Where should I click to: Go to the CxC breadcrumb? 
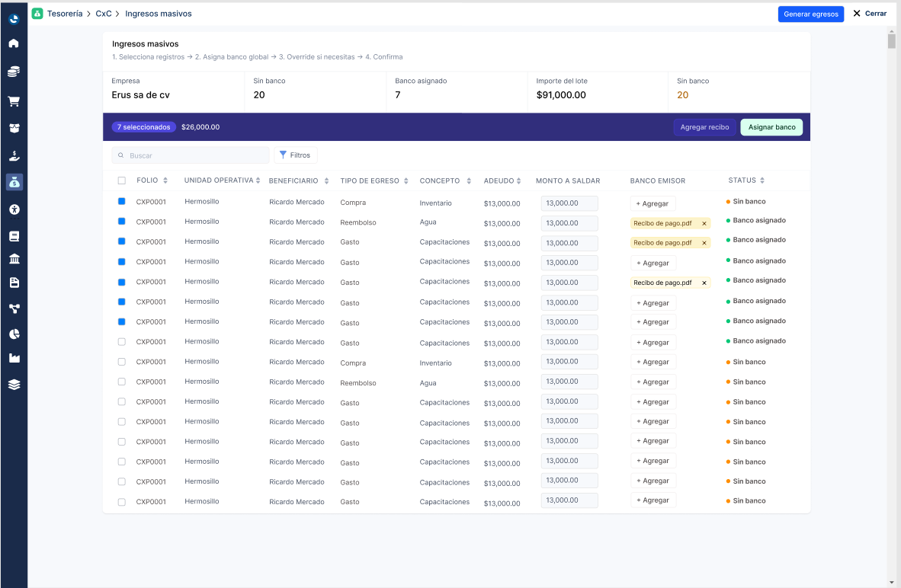[104, 14]
